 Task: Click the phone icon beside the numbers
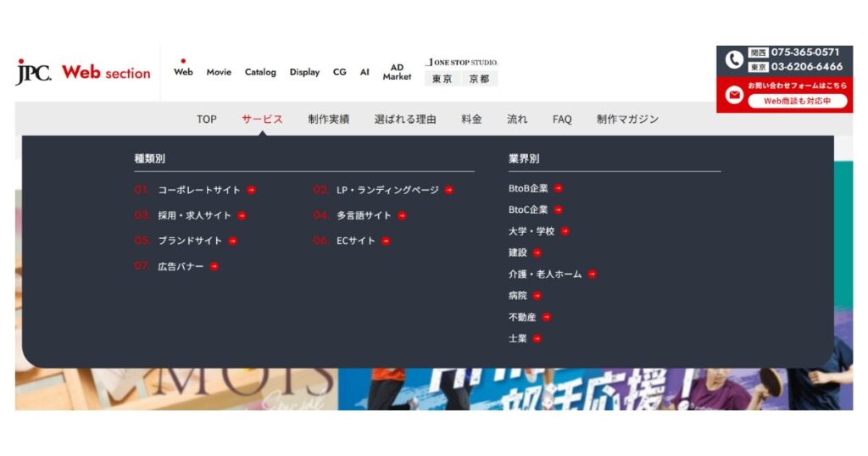click(x=734, y=59)
